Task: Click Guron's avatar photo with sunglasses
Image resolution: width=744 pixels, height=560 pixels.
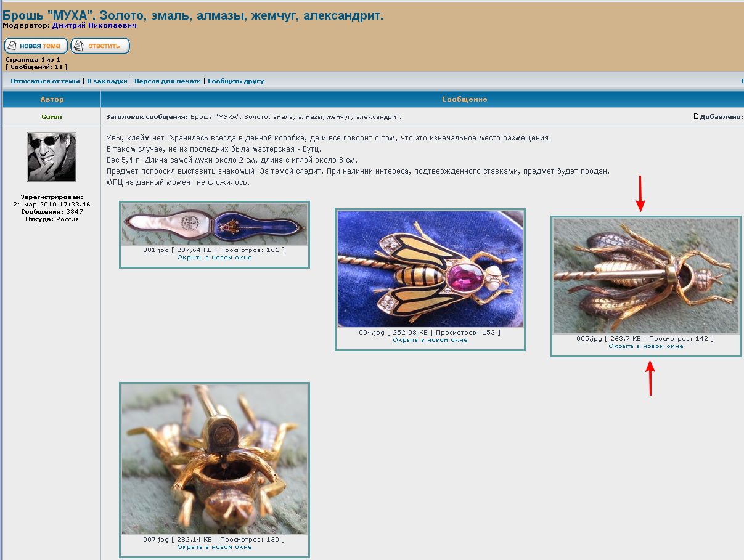Action: coord(52,156)
